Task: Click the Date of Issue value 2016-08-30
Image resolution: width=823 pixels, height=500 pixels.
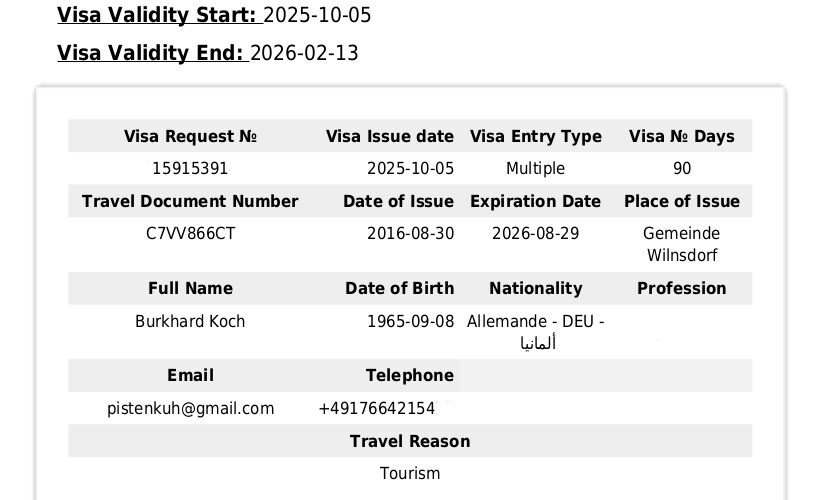Action: tap(410, 233)
